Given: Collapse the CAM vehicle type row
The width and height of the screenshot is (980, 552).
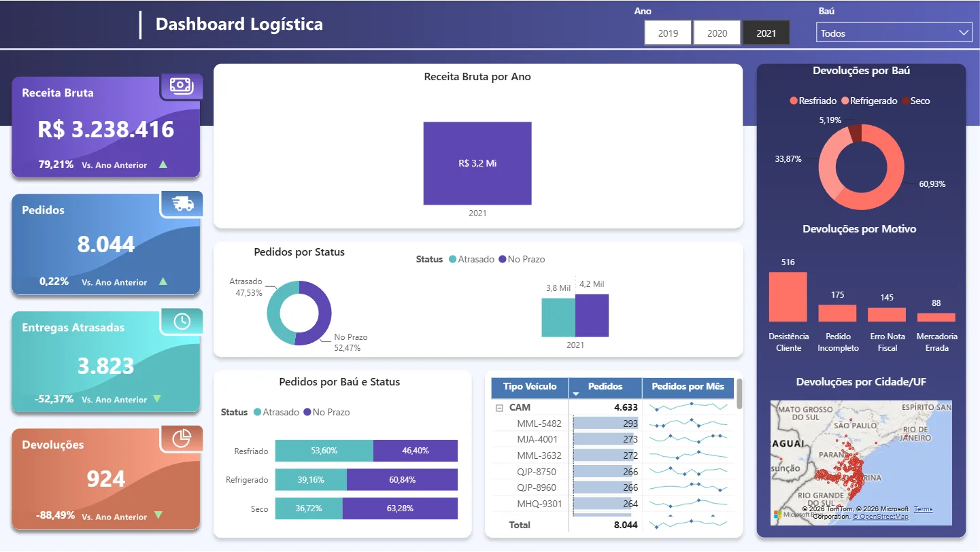Looking at the screenshot, I should tap(499, 407).
